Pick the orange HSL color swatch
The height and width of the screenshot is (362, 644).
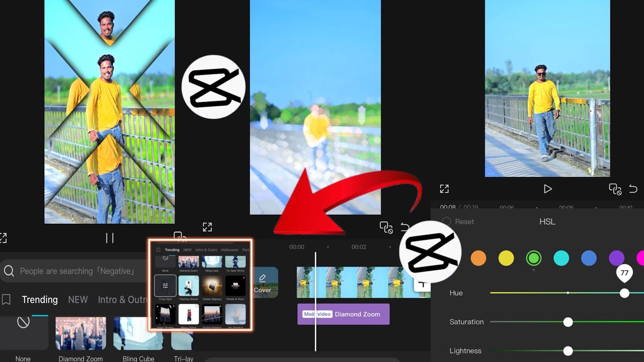pyautogui.click(x=478, y=258)
